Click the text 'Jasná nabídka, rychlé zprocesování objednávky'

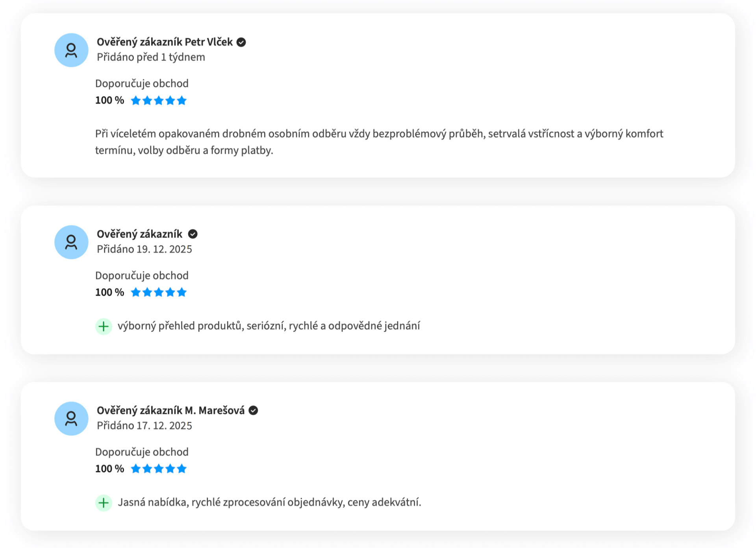(x=269, y=502)
